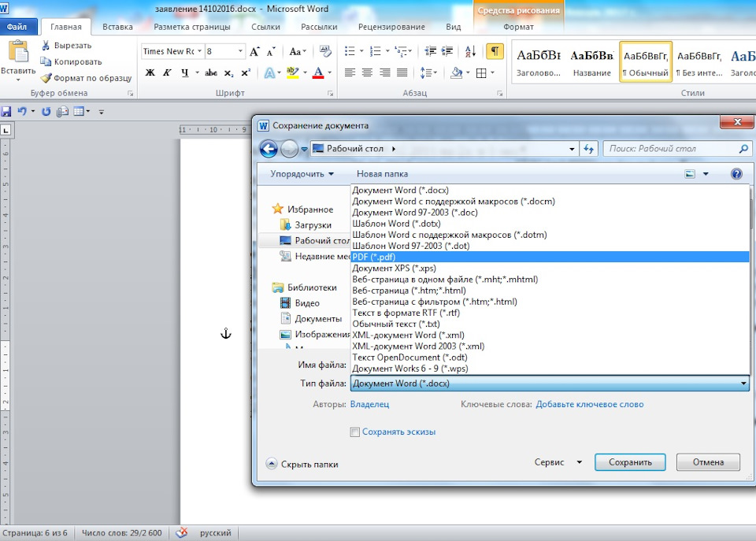Switch to the Ссылки tab
Image resolution: width=756 pixels, height=541 pixels.
pyautogui.click(x=265, y=27)
